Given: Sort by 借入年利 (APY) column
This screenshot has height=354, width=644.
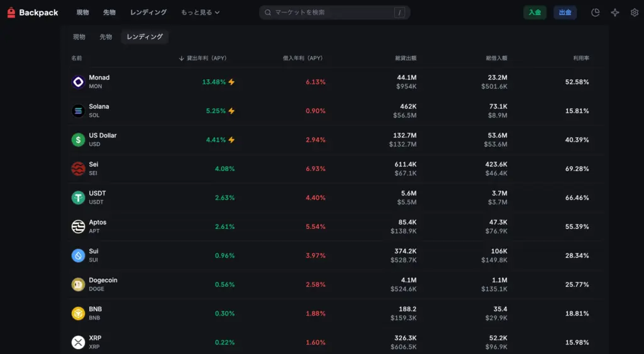Looking at the screenshot, I should (x=303, y=58).
